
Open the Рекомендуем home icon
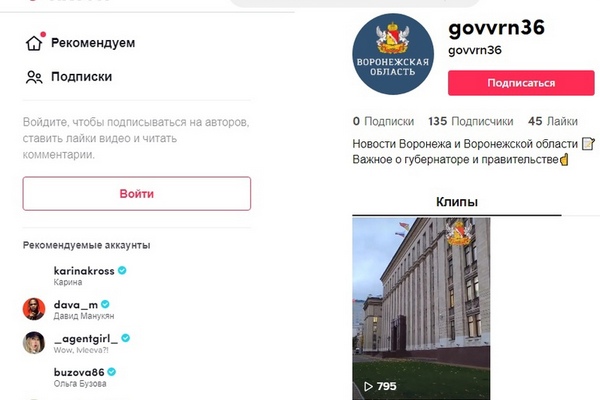34,43
